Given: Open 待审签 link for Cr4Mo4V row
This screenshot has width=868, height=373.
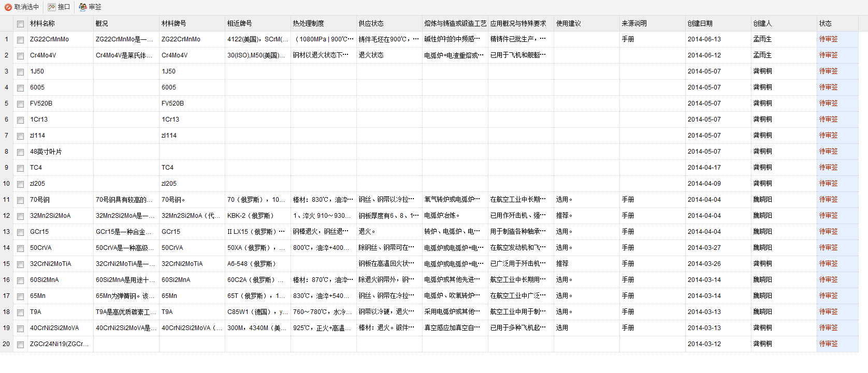Looking at the screenshot, I should 828,55.
